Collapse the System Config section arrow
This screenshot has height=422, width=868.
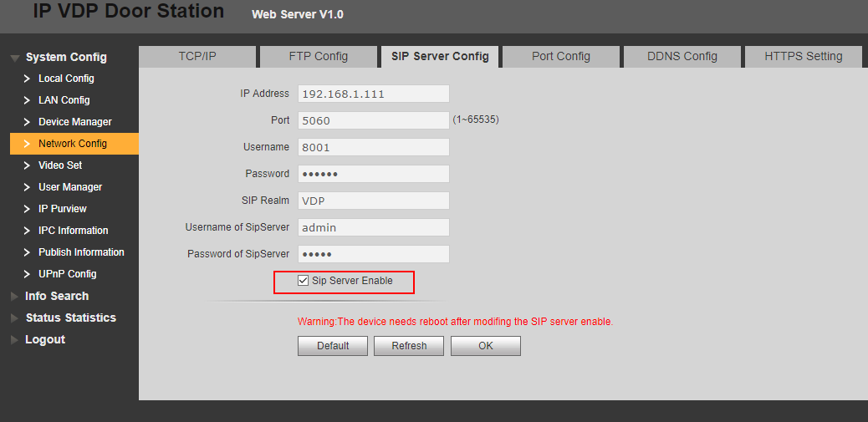15,58
